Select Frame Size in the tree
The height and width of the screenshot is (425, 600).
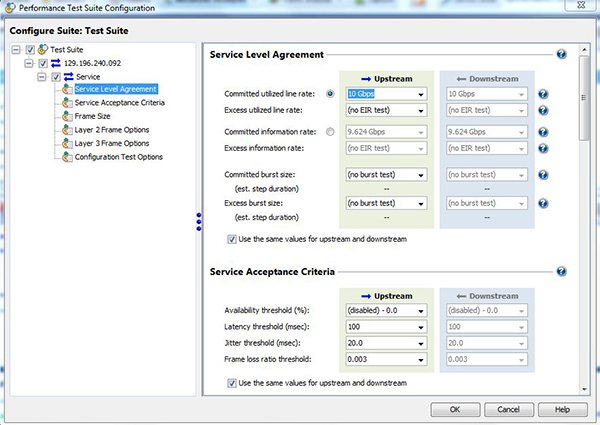[x=92, y=116]
